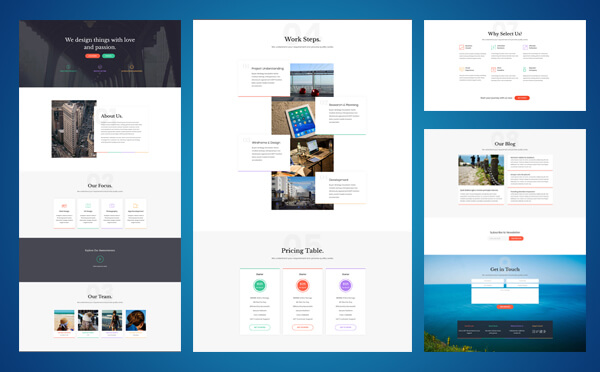The height and width of the screenshot is (372, 600).
Task: Click the green button in Starter pricing card
Action: (x=260, y=327)
